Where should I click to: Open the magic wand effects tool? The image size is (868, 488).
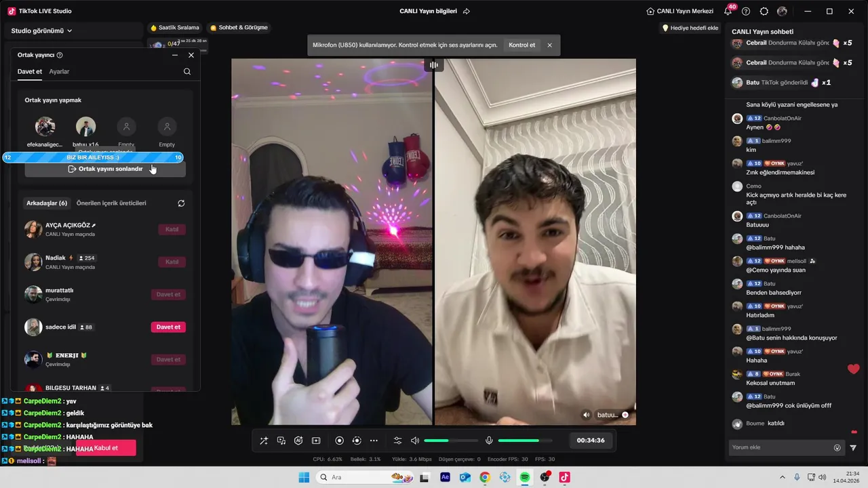tap(264, 441)
